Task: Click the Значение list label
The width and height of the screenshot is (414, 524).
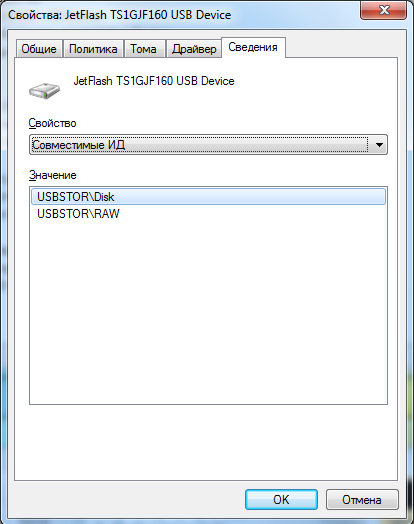Action: pyautogui.click(x=53, y=175)
